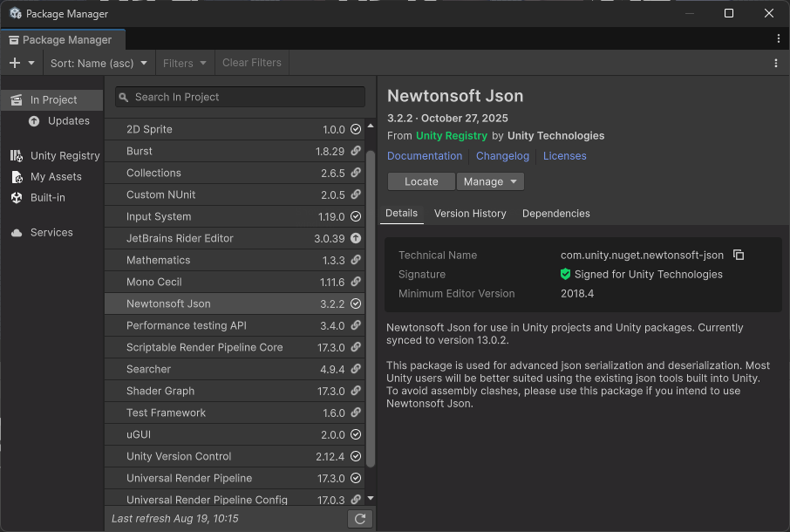Select Performance testing API package

[235, 325]
